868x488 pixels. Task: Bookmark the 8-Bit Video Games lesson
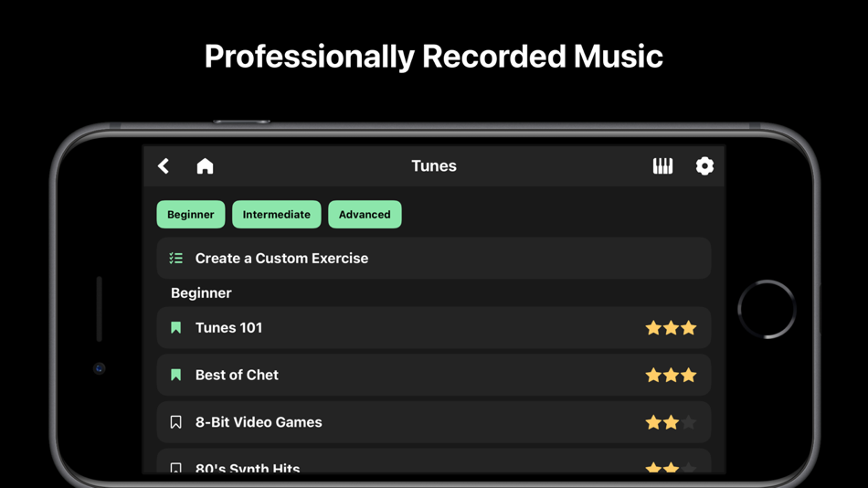click(x=176, y=422)
